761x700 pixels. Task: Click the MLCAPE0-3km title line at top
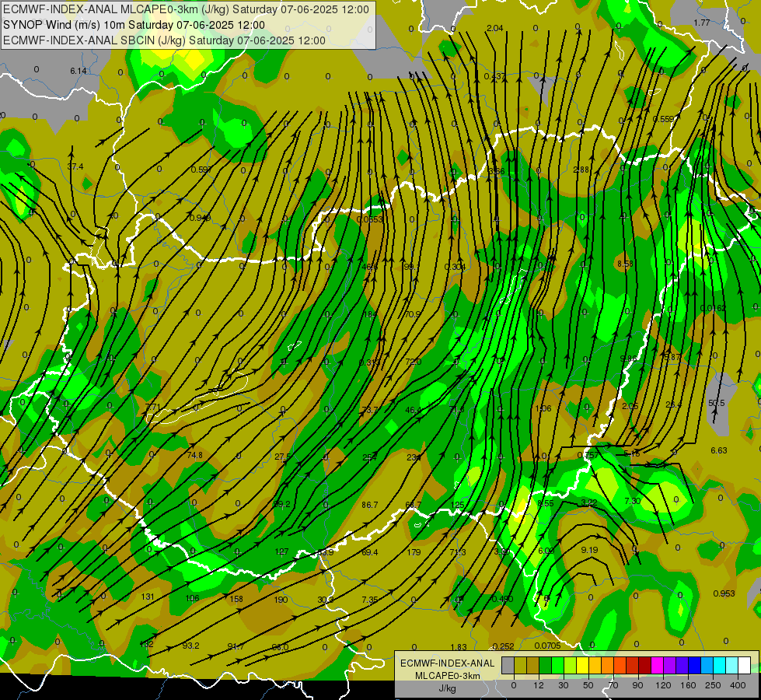(x=186, y=9)
